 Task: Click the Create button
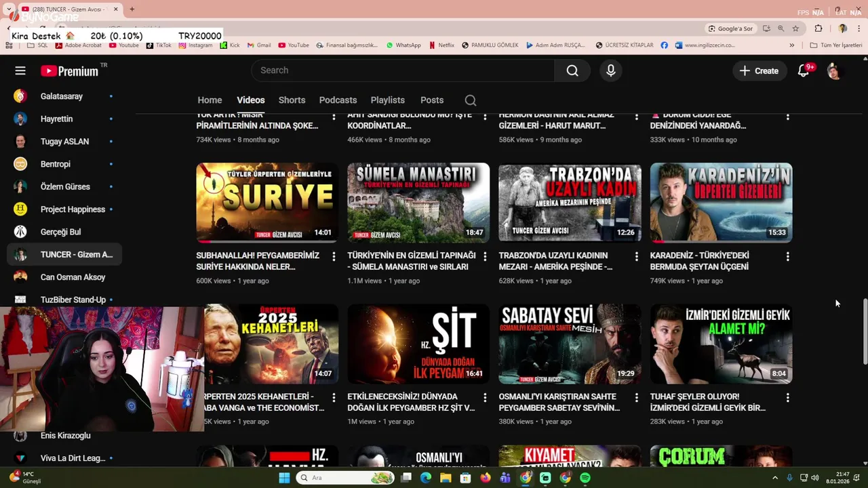pyautogui.click(x=759, y=70)
